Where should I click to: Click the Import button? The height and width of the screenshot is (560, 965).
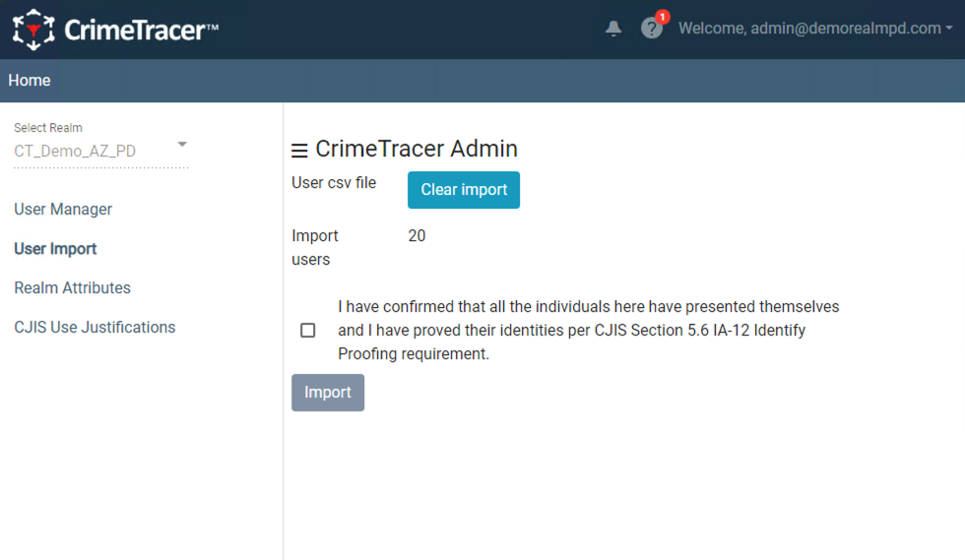tap(327, 393)
